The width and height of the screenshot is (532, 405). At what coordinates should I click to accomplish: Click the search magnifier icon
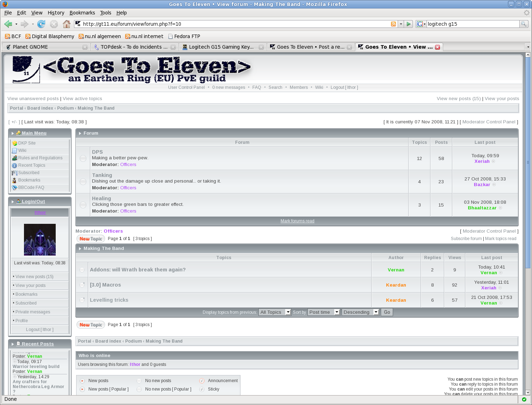(524, 24)
